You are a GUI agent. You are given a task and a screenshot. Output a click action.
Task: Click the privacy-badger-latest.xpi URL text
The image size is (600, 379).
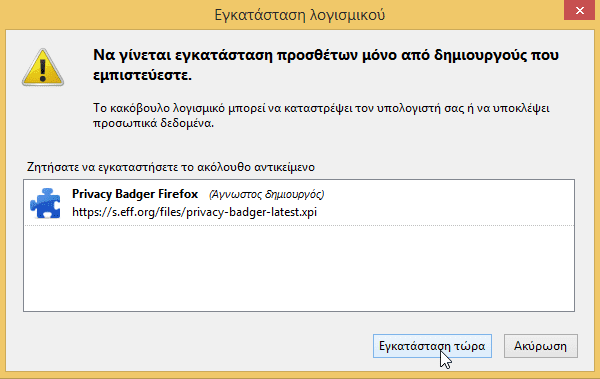(194, 212)
